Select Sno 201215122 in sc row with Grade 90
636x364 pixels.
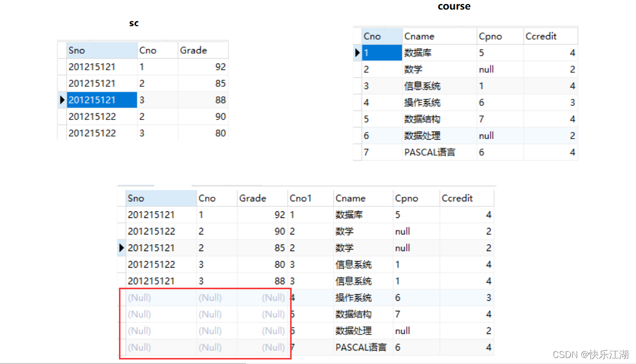tap(102, 116)
